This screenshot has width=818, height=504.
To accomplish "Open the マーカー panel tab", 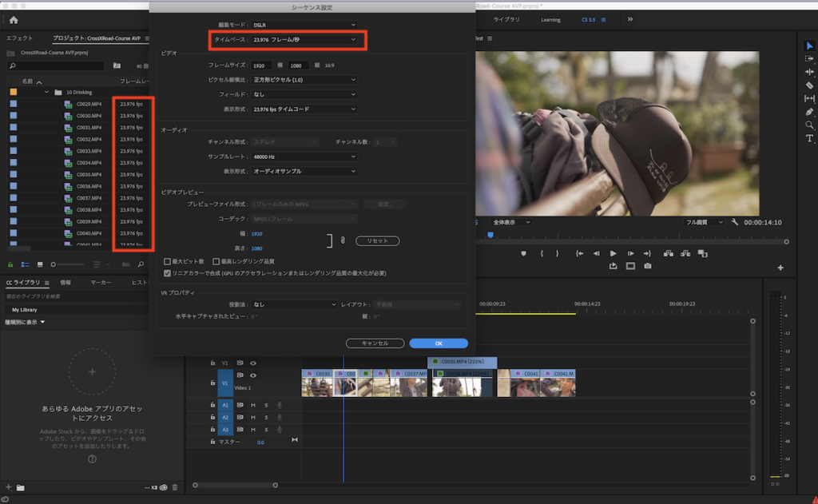I will tap(100, 281).
